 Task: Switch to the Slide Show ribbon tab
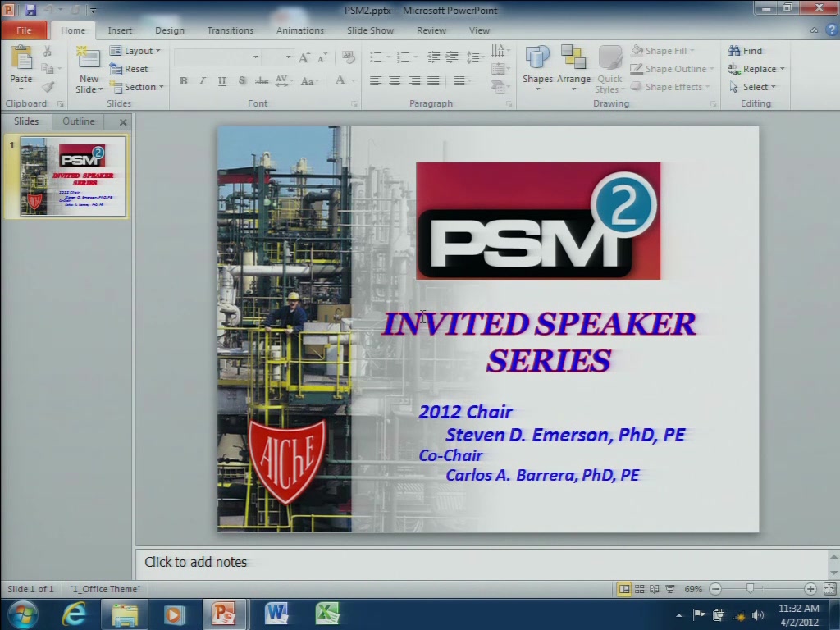point(370,30)
